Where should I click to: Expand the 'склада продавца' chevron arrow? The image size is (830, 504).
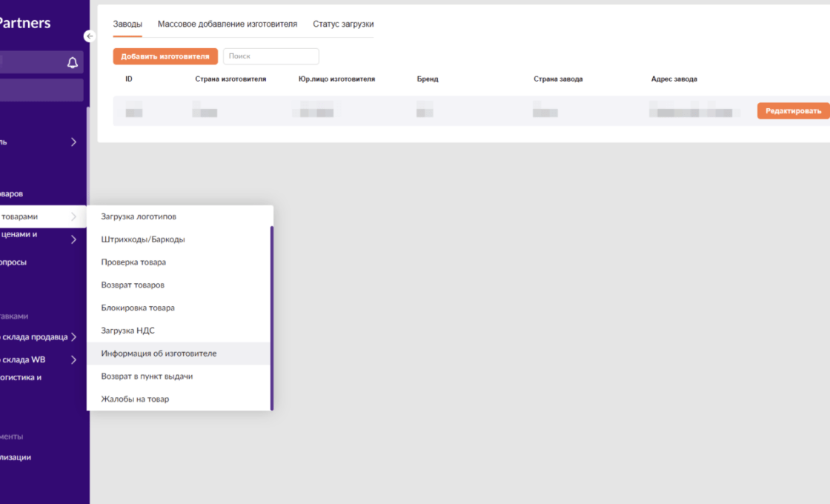73,337
